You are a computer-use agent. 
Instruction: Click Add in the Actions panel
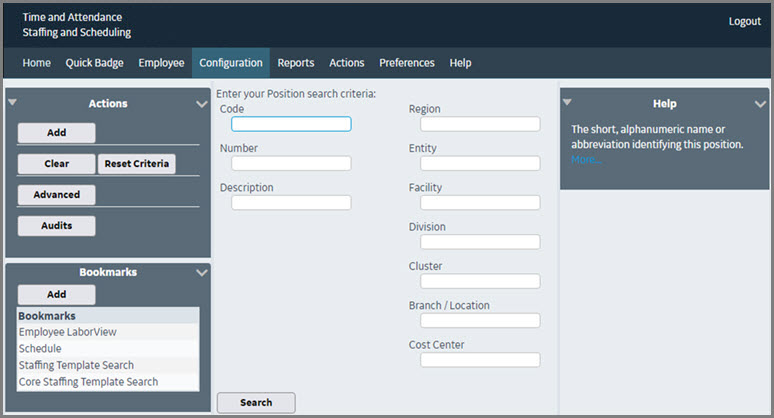pyautogui.click(x=57, y=133)
